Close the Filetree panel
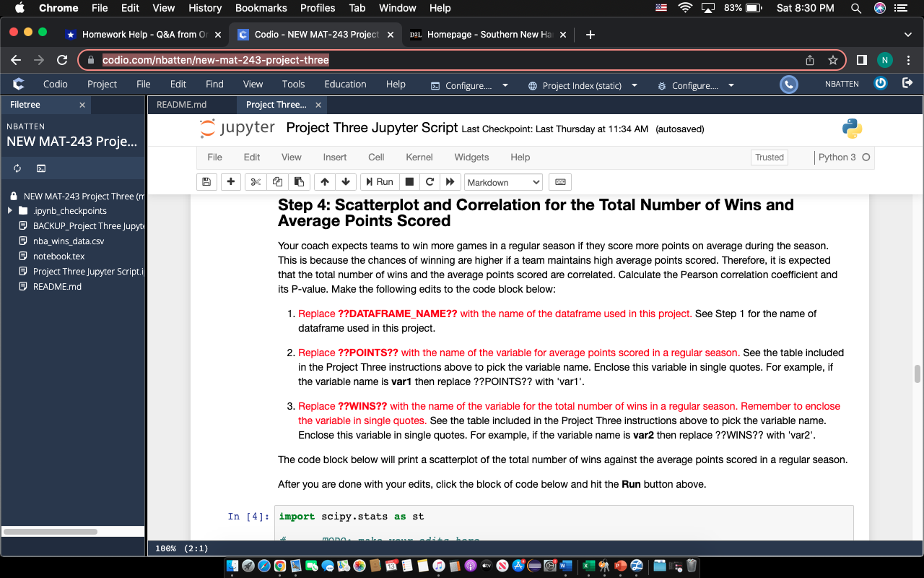This screenshot has height=578, width=924. click(x=82, y=105)
